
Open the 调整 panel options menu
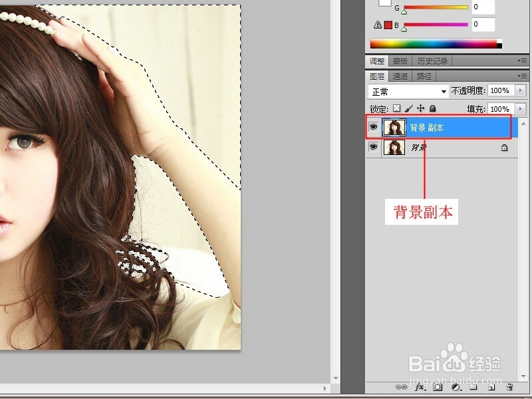pos(522,61)
